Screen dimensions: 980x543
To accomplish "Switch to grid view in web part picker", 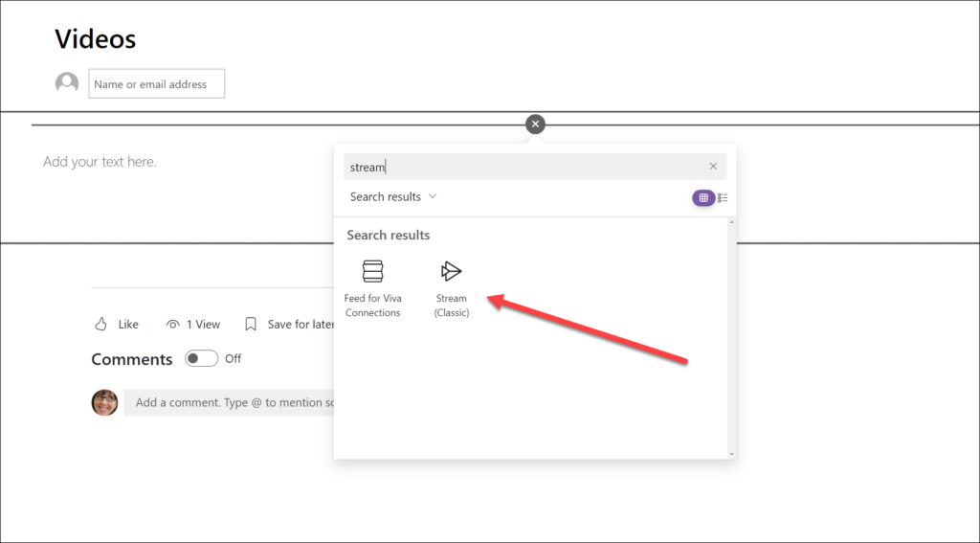I will (x=703, y=197).
